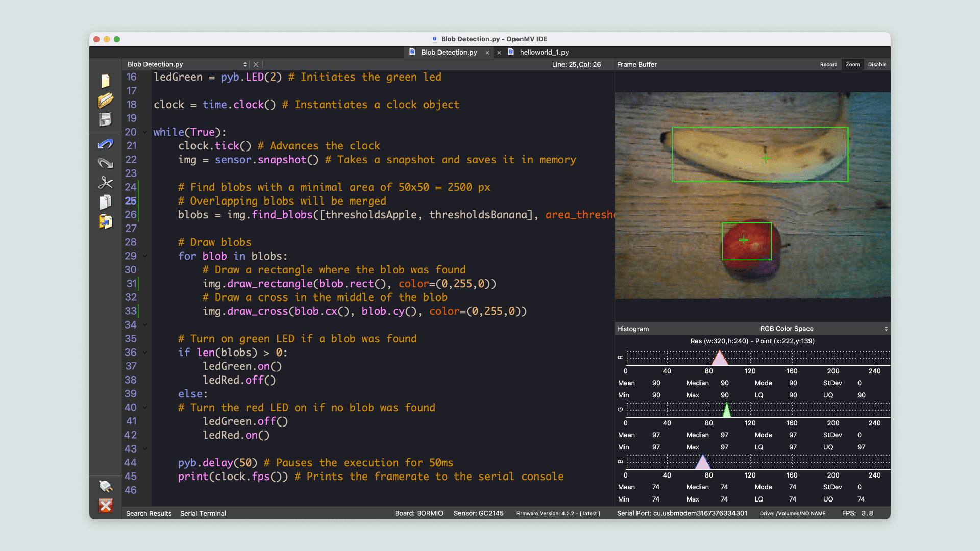Image resolution: width=980 pixels, height=551 pixels.
Task: Click the Paste clipboard icon
Action: click(x=106, y=221)
